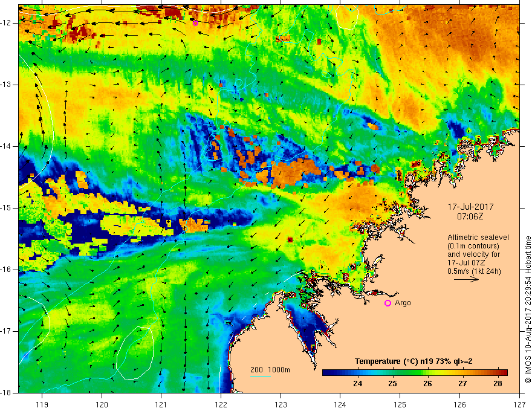
Task: Click the color bar label 28
Action: point(498,384)
